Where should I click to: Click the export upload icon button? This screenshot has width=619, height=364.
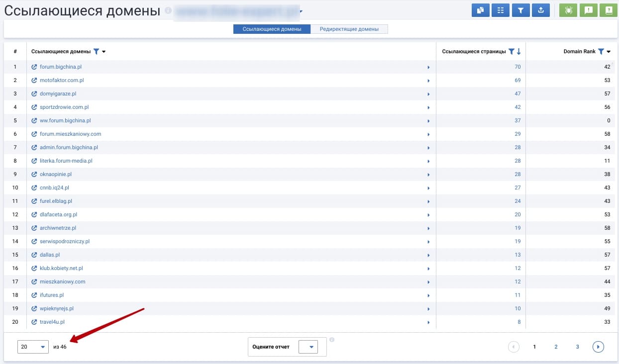(541, 10)
